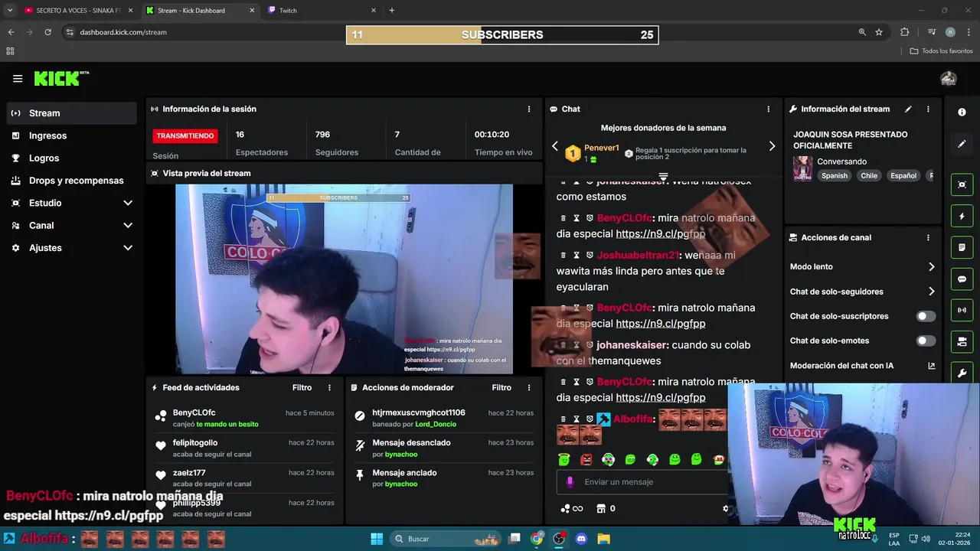980x551 pixels.
Task: Toggle the channel actions camera widget icon
Action: click(x=962, y=341)
